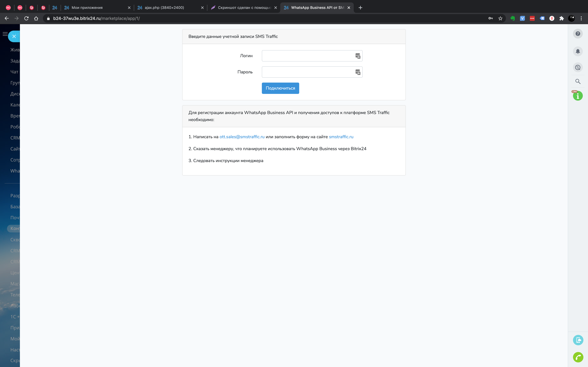The image size is (588, 367).
Task: Click the green phone call button
Action: coord(578,357)
